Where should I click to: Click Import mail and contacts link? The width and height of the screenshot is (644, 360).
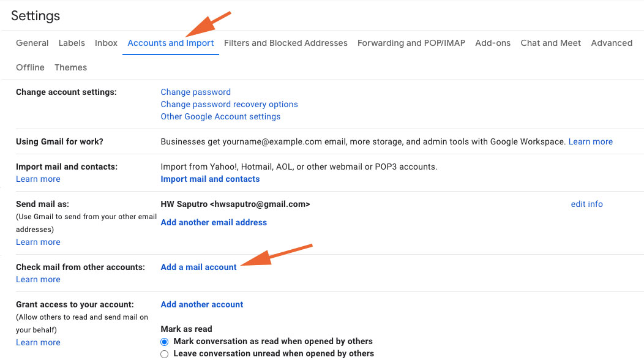[210, 179]
